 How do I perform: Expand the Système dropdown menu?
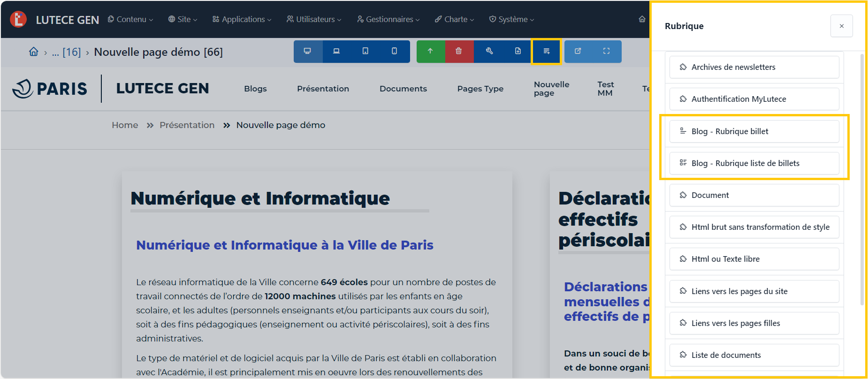(x=512, y=19)
